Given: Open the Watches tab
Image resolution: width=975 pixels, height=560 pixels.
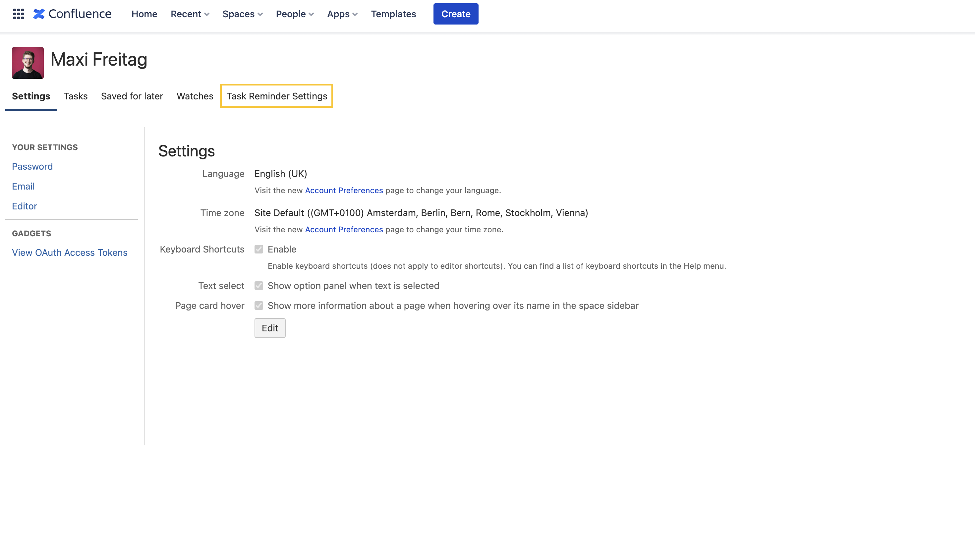Looking at the screenshot, I should [x=195, y=96].
